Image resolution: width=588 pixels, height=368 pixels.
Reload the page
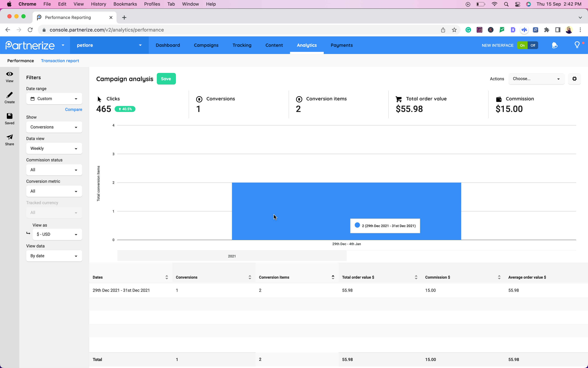pyautogui.click(x=30, y=30)
